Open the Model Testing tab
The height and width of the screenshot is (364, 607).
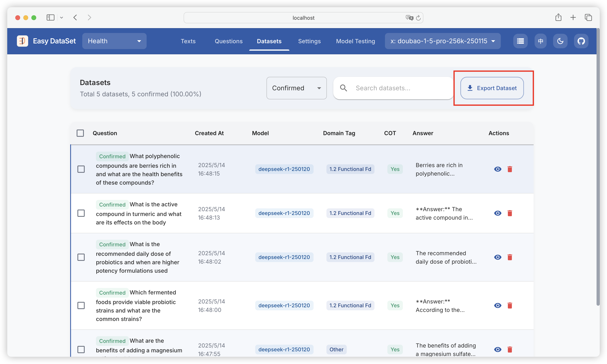point(355,41)
